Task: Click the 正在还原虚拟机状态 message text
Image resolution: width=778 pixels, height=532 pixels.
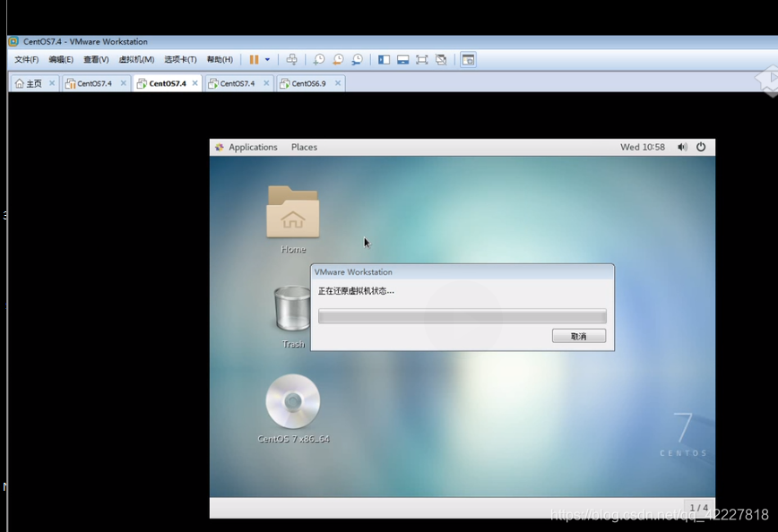Action: click(356, 291)
